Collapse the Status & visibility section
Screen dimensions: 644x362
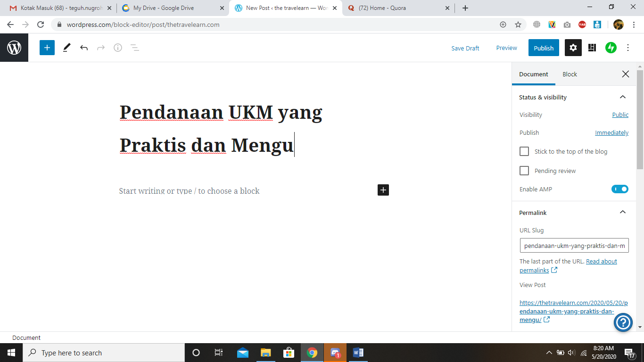[622, 97]
